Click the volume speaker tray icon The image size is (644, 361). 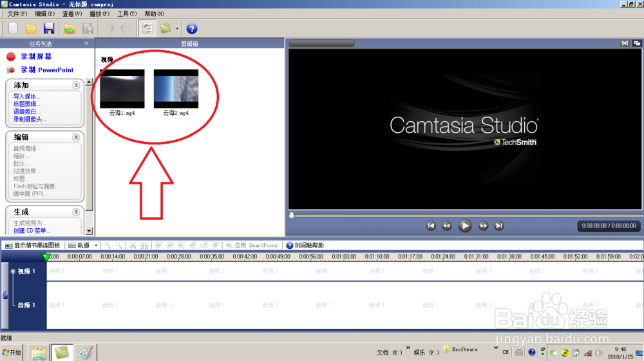tap(599, 353)
